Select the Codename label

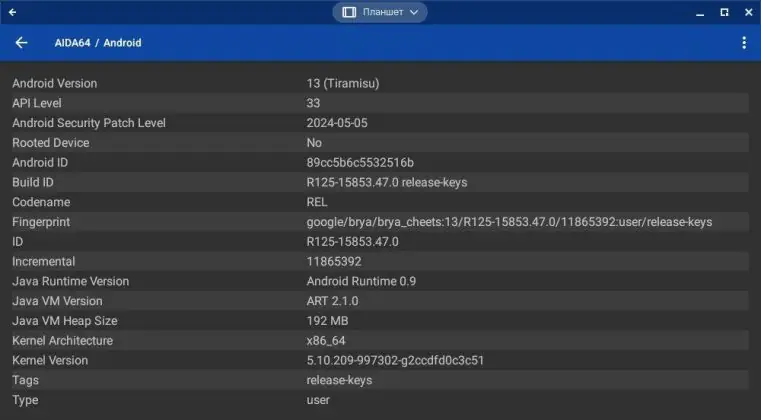(x=41, y=202)
